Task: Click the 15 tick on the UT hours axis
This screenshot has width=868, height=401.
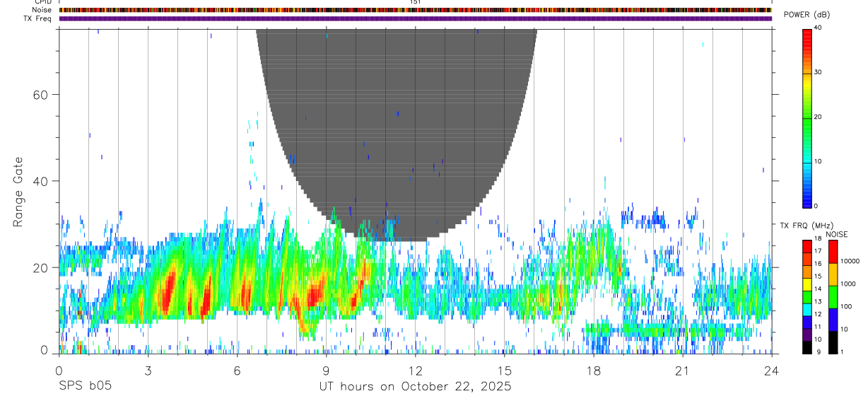Action: [x=504, y=371]
